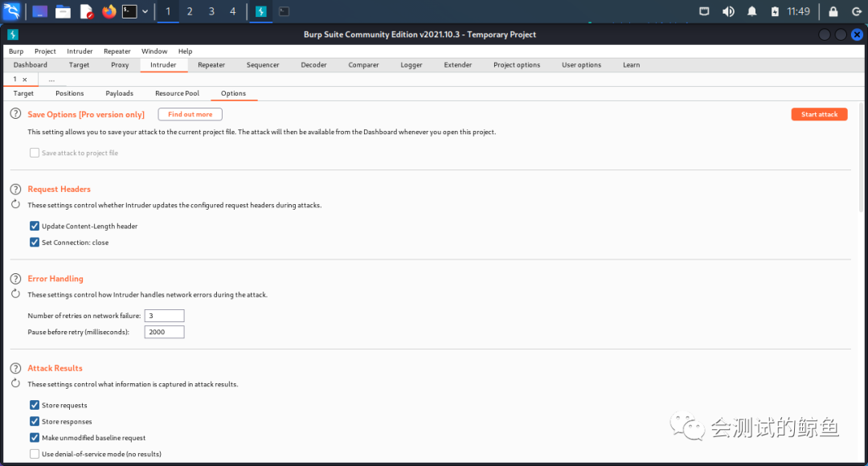Viewport: 868px width, 466px height.
Task: Close Intruder attack tab 1
Action: [x=24, y=80]
